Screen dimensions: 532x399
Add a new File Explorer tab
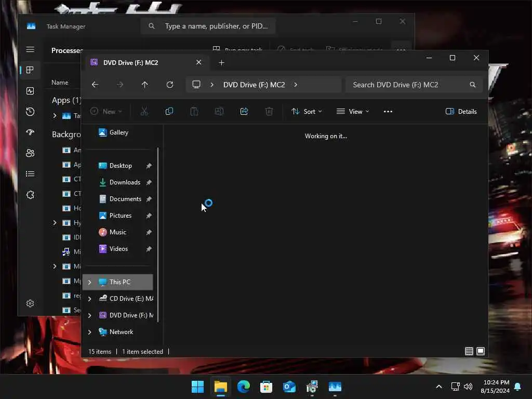[x=221, y=63]
